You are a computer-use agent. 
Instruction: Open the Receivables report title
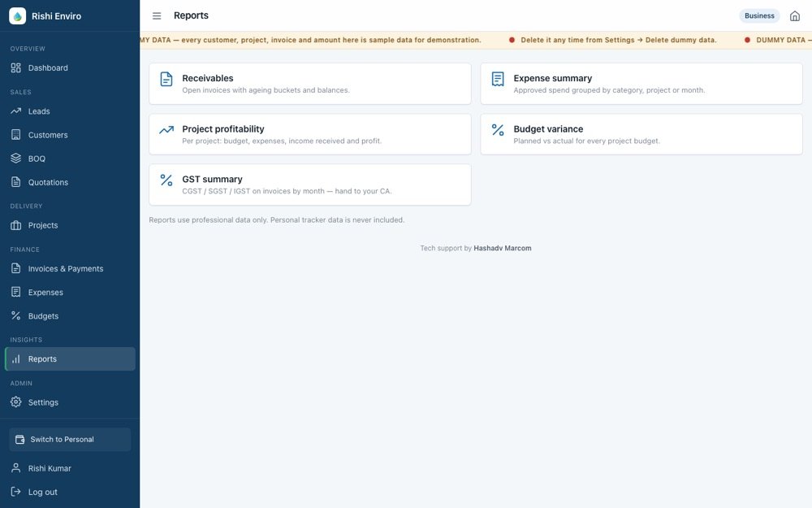pos(208,78)
